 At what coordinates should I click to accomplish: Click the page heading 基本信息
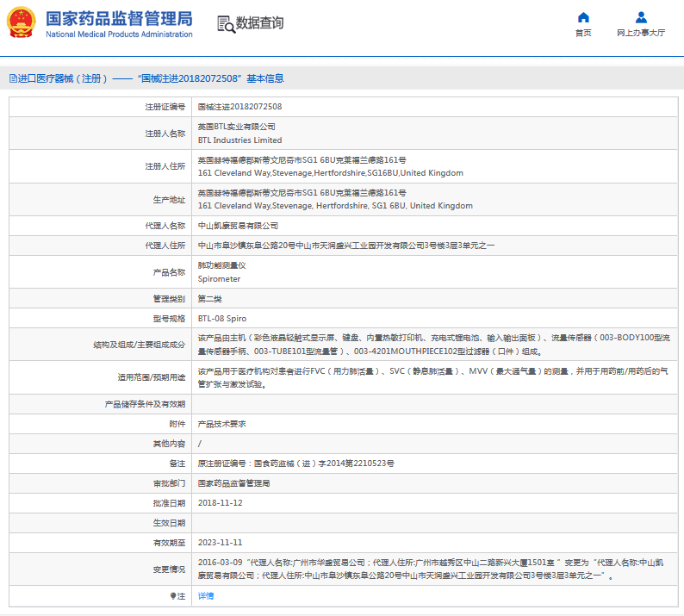(x=265, y=78)
